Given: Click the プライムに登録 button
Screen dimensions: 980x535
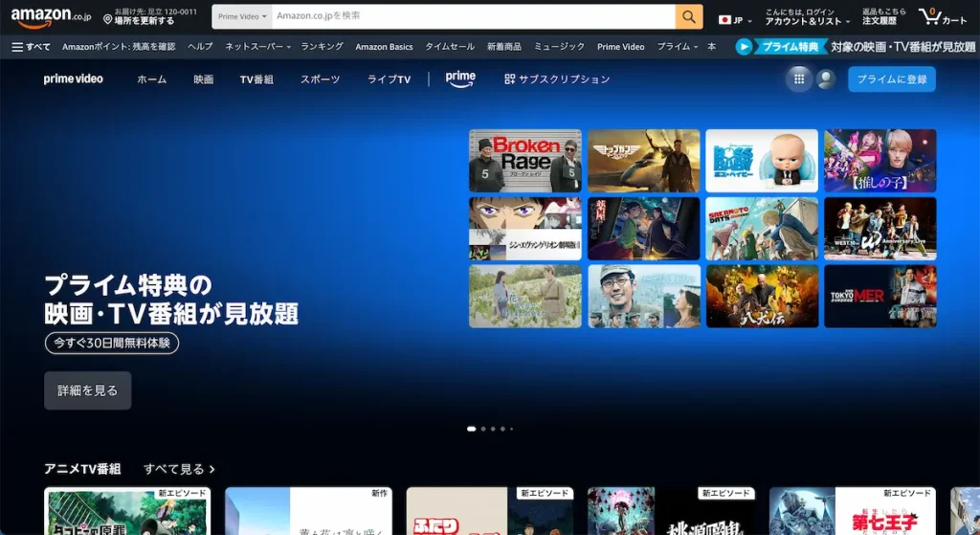Looking at the screenshot, I should (892, 79).
